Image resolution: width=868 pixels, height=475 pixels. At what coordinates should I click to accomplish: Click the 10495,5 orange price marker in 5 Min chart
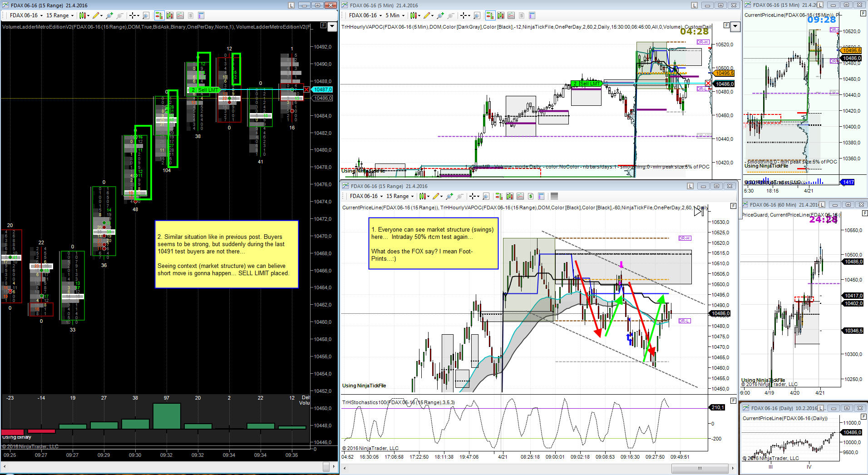point(724,73)
